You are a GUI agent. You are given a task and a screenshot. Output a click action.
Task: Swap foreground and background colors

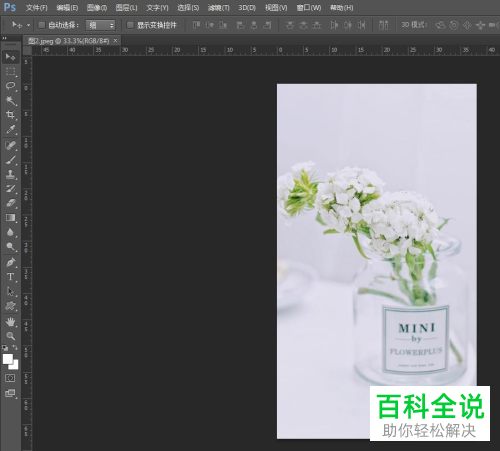coord(15,348)
